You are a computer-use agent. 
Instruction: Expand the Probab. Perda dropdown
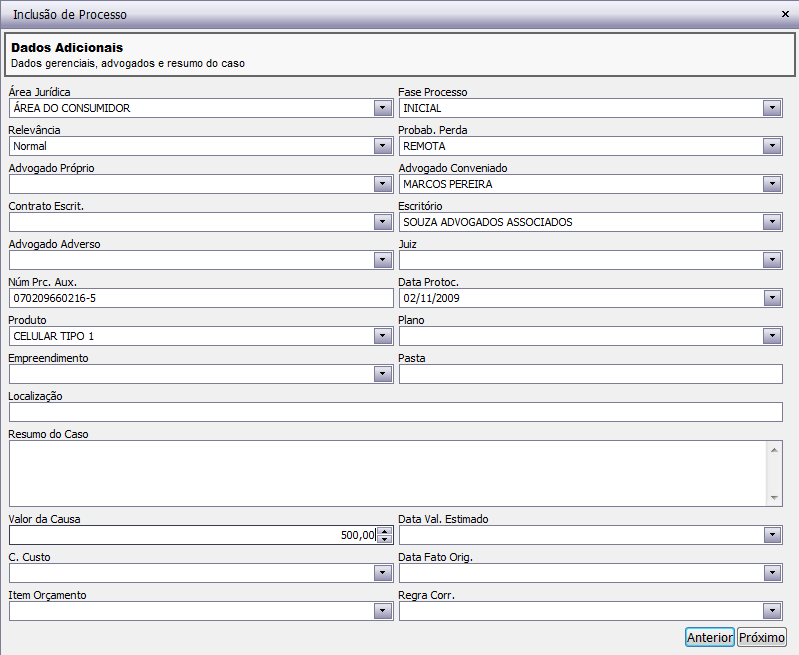click(x=771, y=146)
